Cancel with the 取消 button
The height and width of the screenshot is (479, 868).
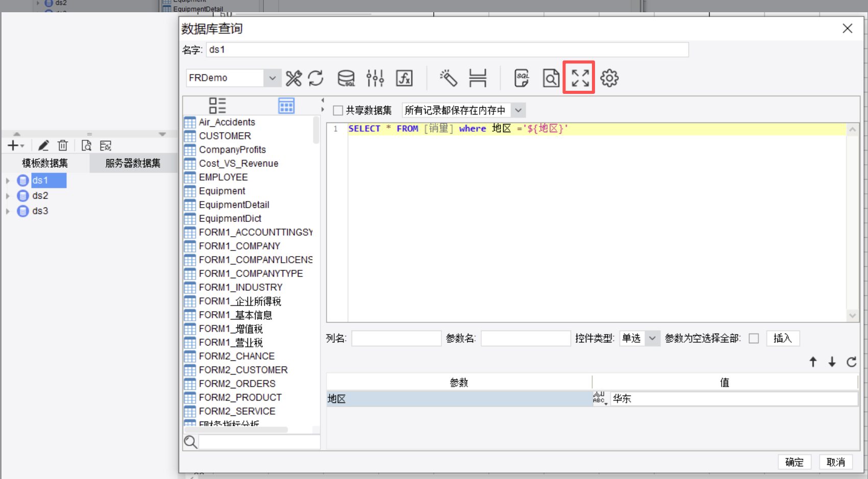point(836,462)
